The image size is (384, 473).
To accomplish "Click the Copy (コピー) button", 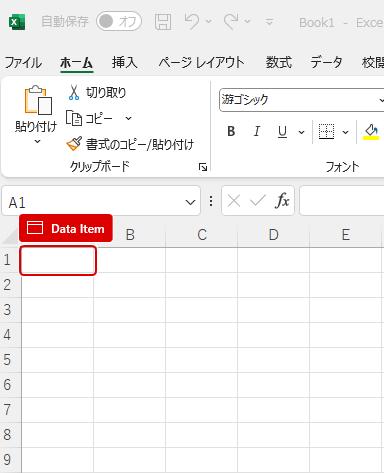I will tap(90, 118).
